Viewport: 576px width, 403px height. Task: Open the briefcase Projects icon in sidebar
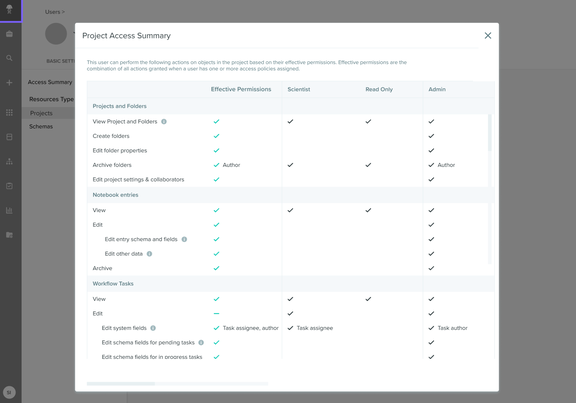10,34
